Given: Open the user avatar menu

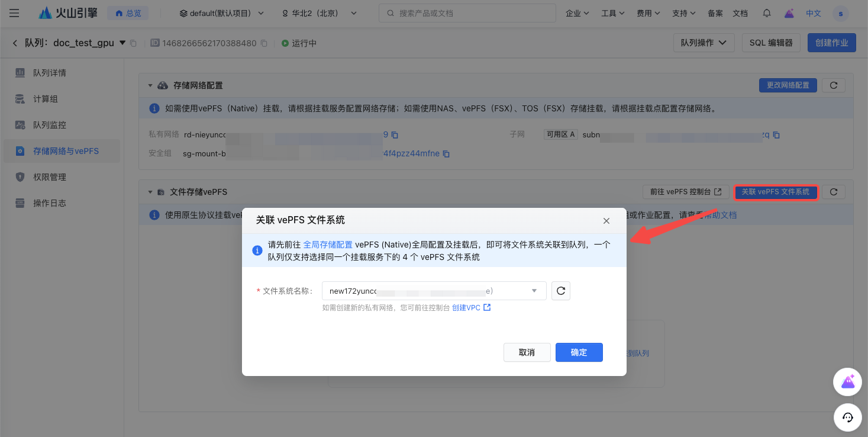Looking at the screenshot, I should (x=841, y=13).
